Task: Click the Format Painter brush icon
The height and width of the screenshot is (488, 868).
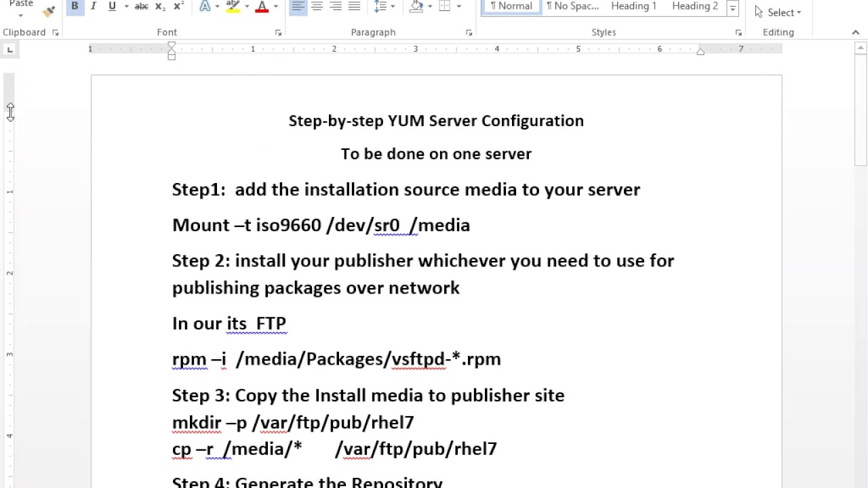Action: tap(49, 10)
